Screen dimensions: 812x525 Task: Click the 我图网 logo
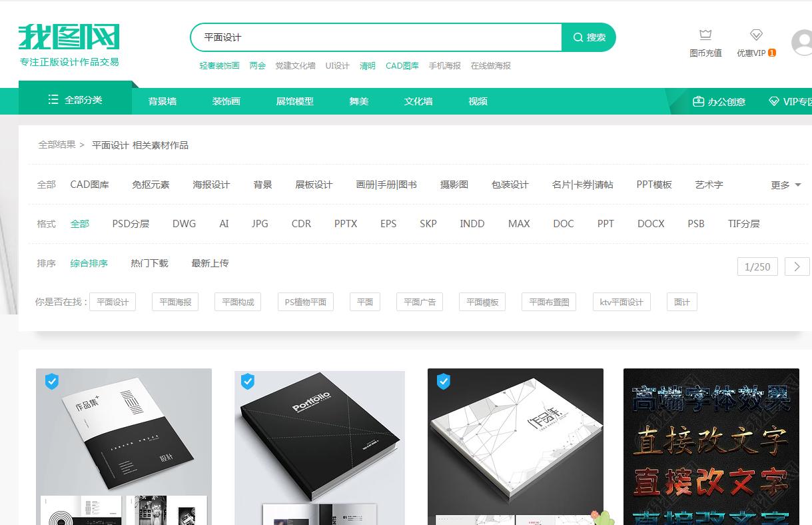click(69, 37)
